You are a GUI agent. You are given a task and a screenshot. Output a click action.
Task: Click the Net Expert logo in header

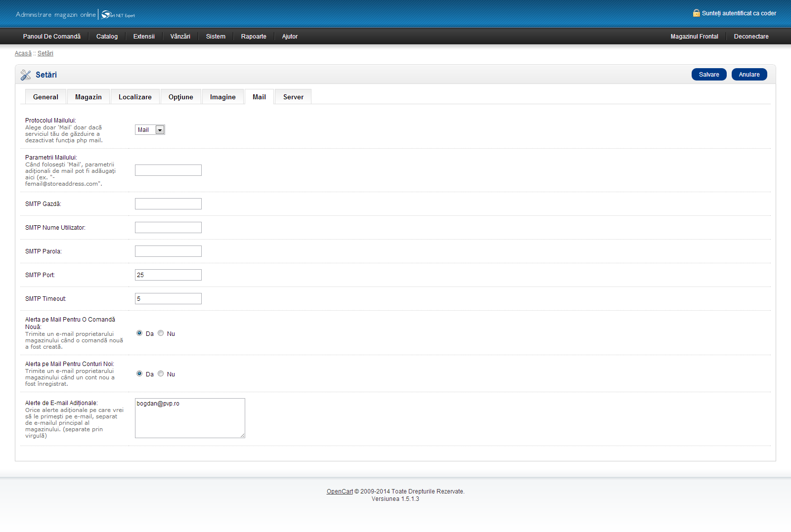tap(118, 15)
